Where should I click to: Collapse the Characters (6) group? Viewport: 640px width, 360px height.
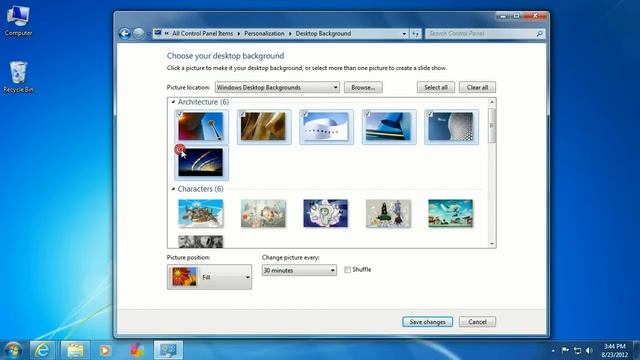click(173, 189)
